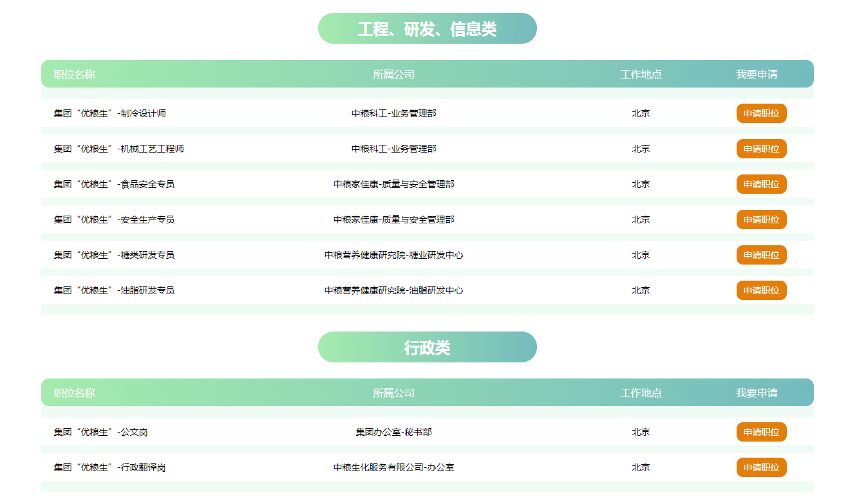Click 所属公司 header in engineering table

394,74
